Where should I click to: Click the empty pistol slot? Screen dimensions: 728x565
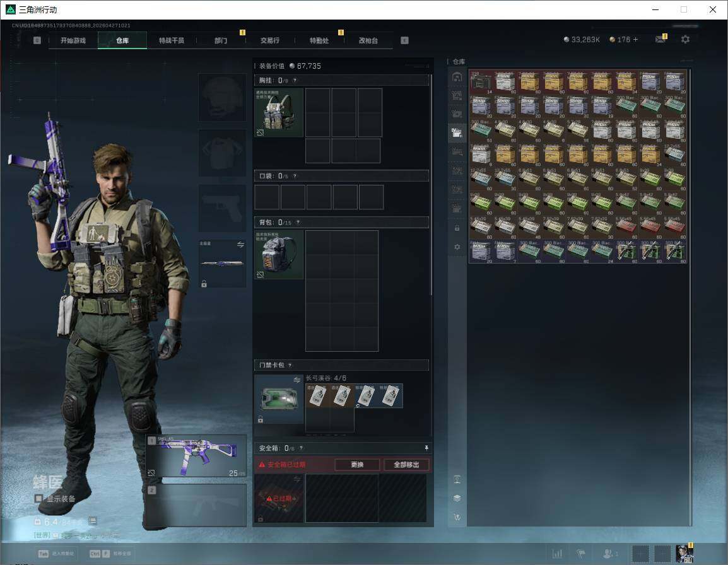[223, 208]
